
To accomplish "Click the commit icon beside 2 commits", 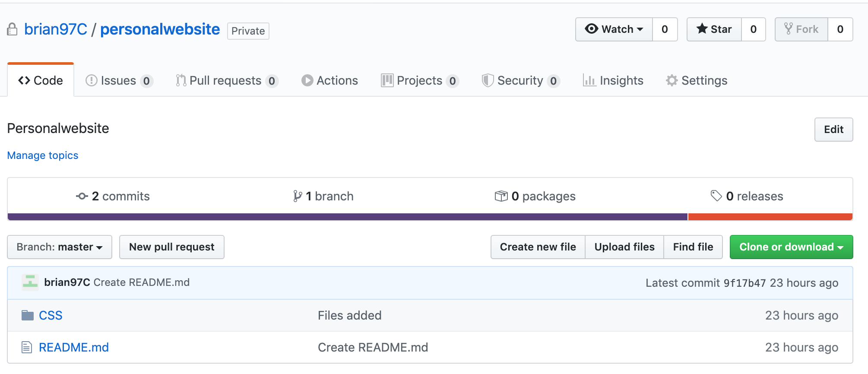I will (82, 196).
